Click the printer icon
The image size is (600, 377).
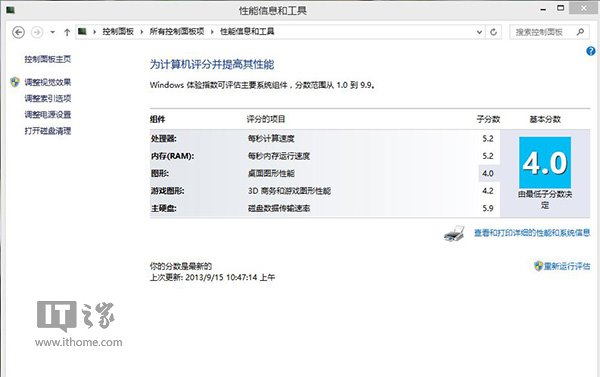[x=454, y=233]
